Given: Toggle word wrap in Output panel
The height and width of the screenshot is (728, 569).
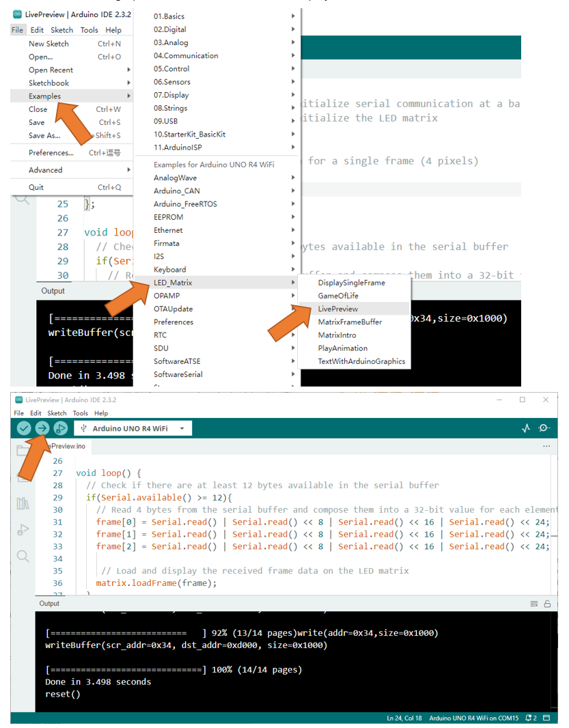Looking at the screenshot, I should pos(533,604).
